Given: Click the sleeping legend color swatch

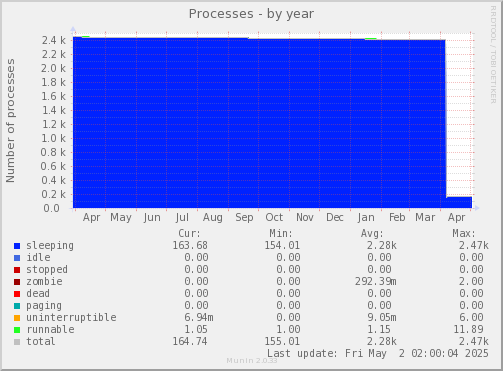Looking at the screenshot, I should pos(17,246).
